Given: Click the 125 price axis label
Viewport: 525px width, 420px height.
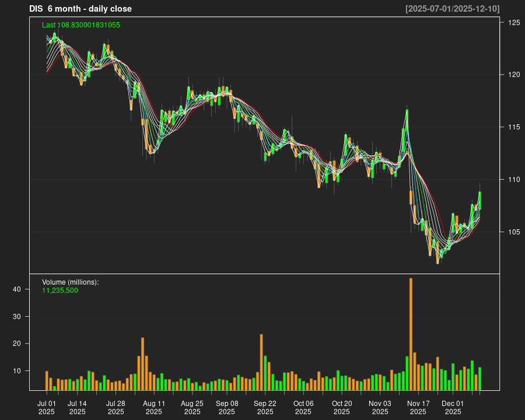Looking at the screenshot, I should [514, 23].
